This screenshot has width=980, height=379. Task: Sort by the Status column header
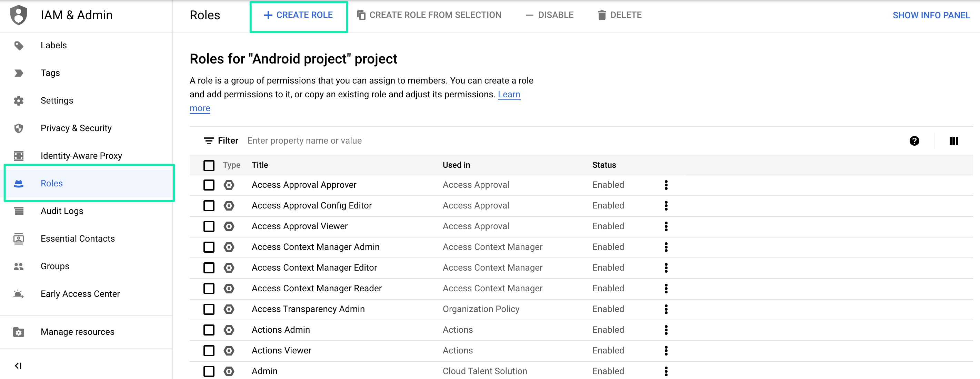click(604, 165)
